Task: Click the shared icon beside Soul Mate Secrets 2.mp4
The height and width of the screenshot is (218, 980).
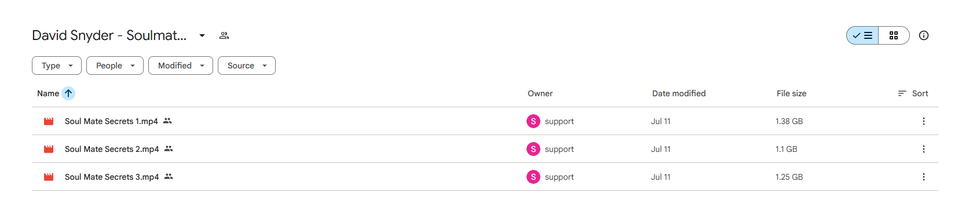Action: click(169, 149)
